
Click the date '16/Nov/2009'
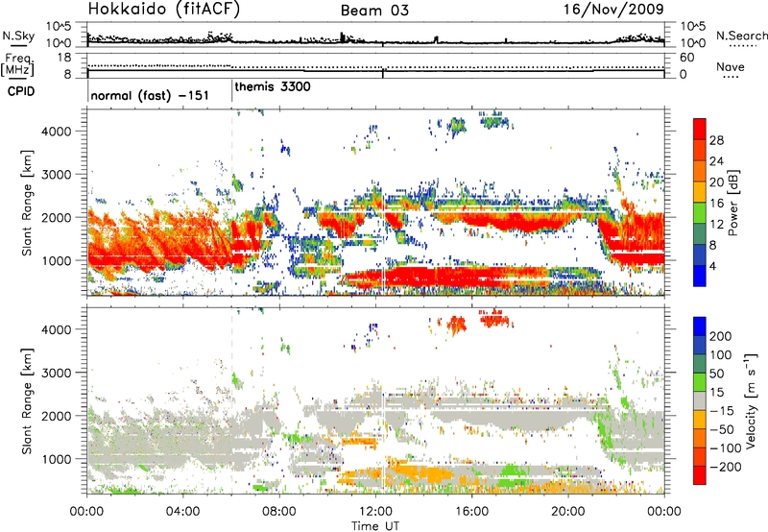(x=613, y=10)
